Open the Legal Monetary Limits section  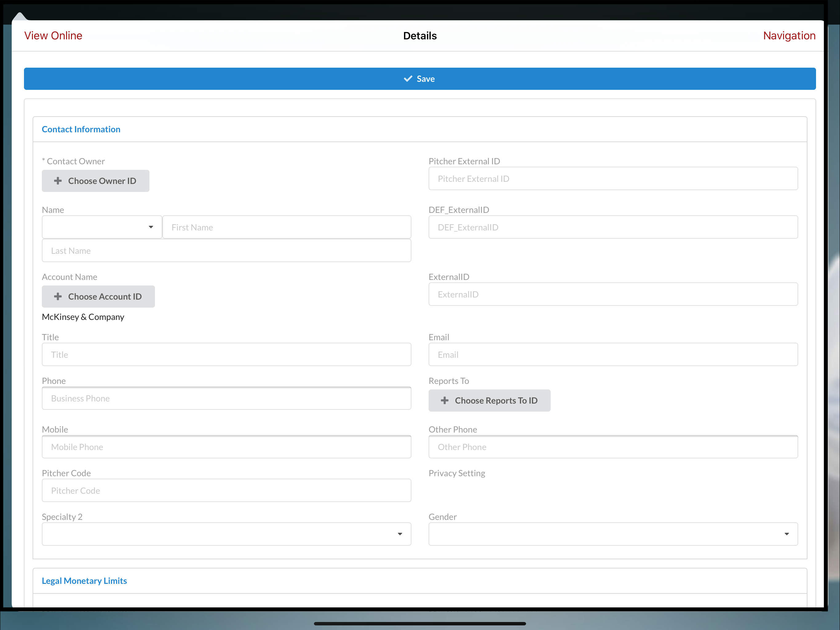(84, 580)
